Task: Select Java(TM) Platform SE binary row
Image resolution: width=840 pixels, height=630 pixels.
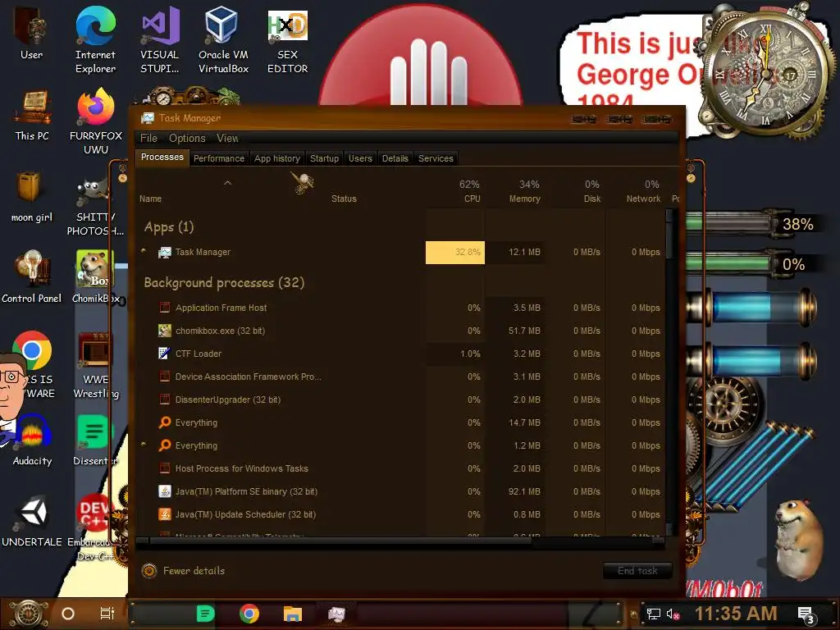Action: pos(400,491)
